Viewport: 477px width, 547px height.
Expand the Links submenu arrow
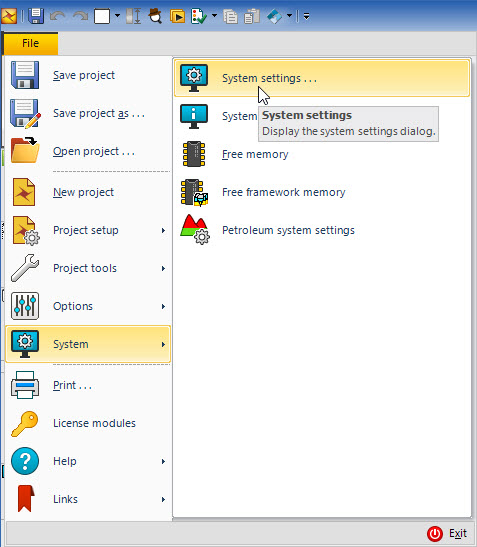pyautogui.click(x=163, y=500)
